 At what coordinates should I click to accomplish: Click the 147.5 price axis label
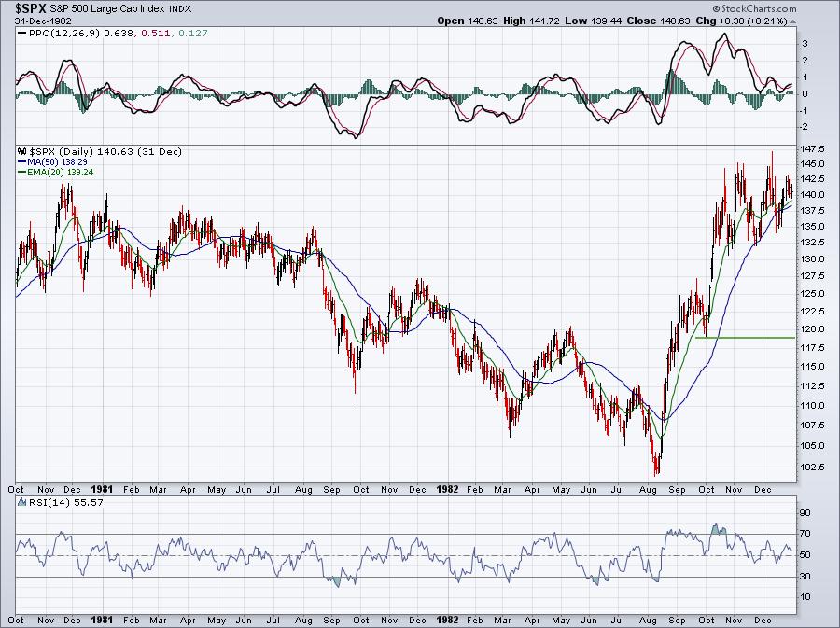click(812, 149)
